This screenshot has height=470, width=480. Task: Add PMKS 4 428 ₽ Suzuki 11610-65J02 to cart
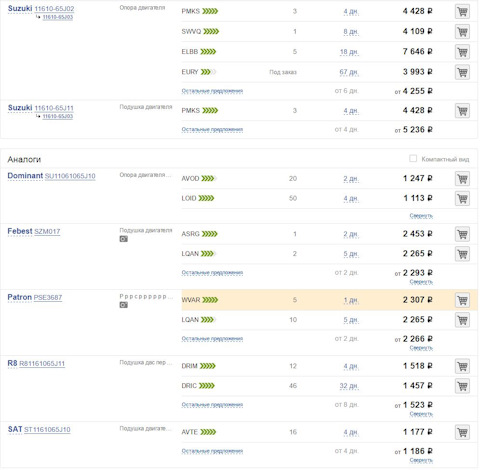tap(462, 12)
